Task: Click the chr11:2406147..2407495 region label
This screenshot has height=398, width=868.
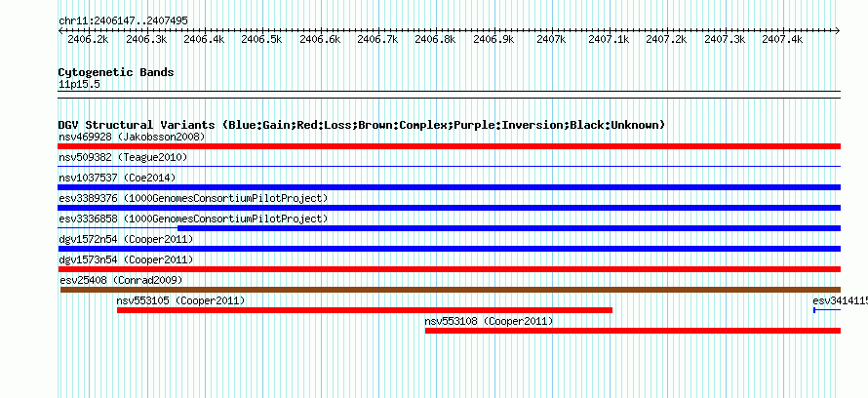Action: [123, 21]
